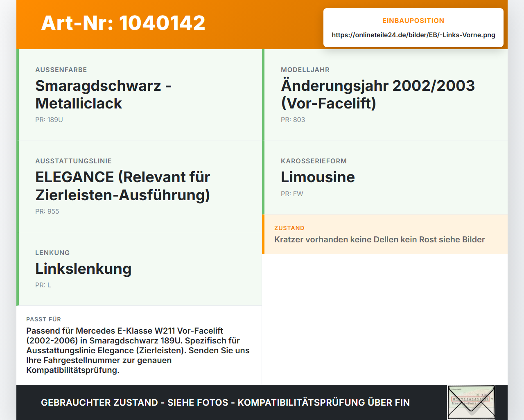This screenshot has height=420, width=524.
Task: Click the PR: FW code
Action: coord(292,194)
